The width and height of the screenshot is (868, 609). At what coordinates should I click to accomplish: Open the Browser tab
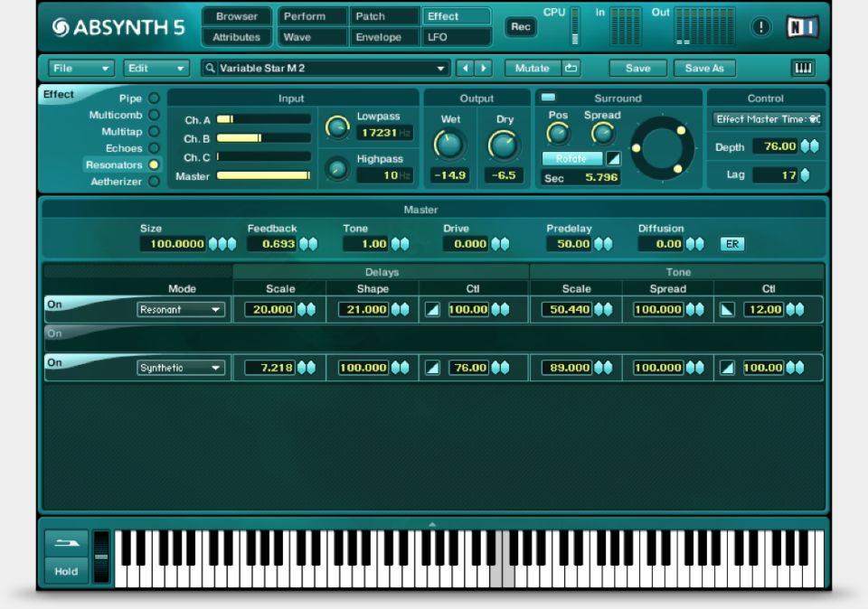point(236,16)
